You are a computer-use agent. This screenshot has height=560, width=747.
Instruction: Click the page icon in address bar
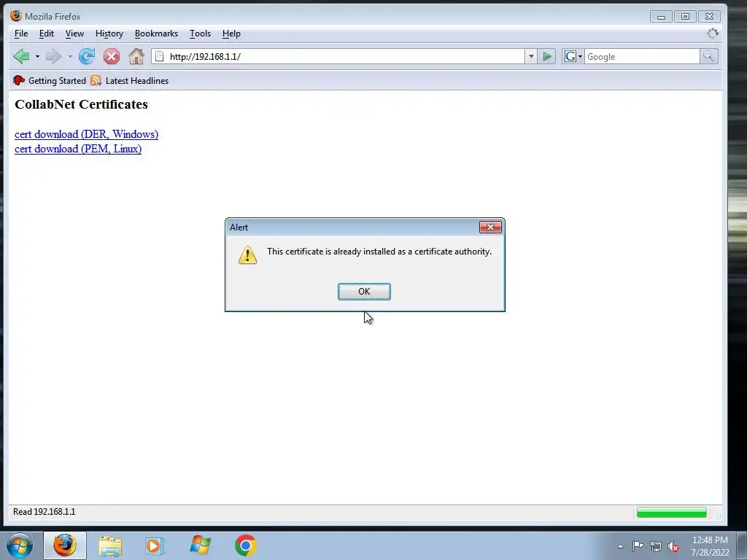point(160,57)
